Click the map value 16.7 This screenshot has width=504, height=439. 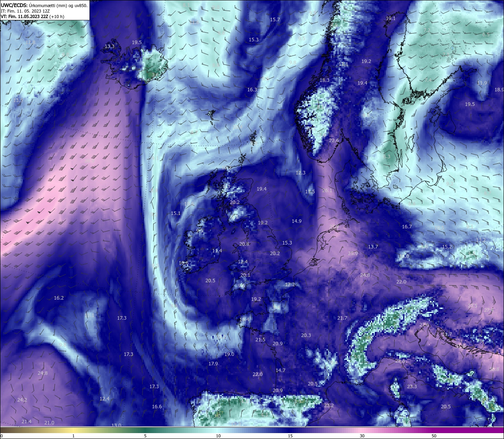tap(407, 226)
